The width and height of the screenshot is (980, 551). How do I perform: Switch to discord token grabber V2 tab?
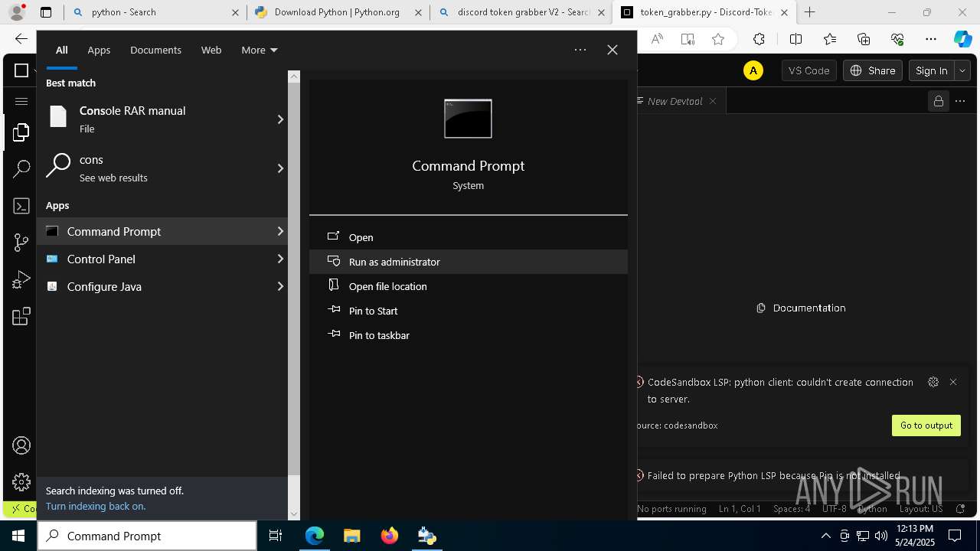521,12
